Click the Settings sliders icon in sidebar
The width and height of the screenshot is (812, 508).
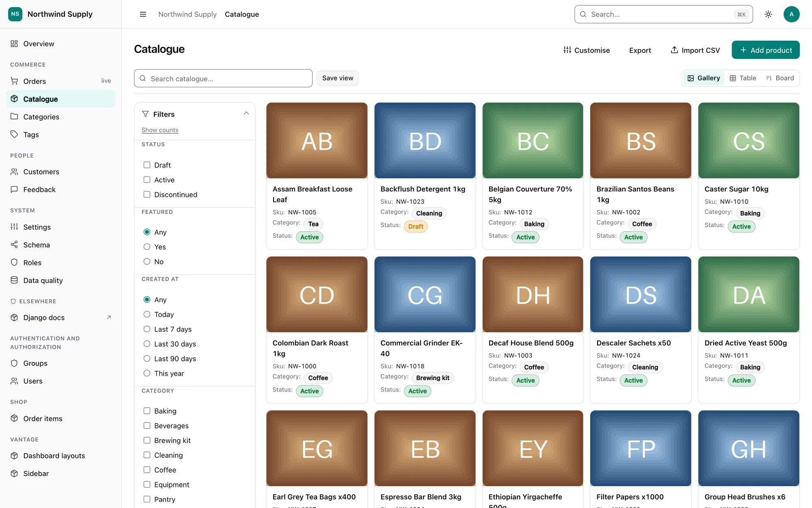(14, 227)
